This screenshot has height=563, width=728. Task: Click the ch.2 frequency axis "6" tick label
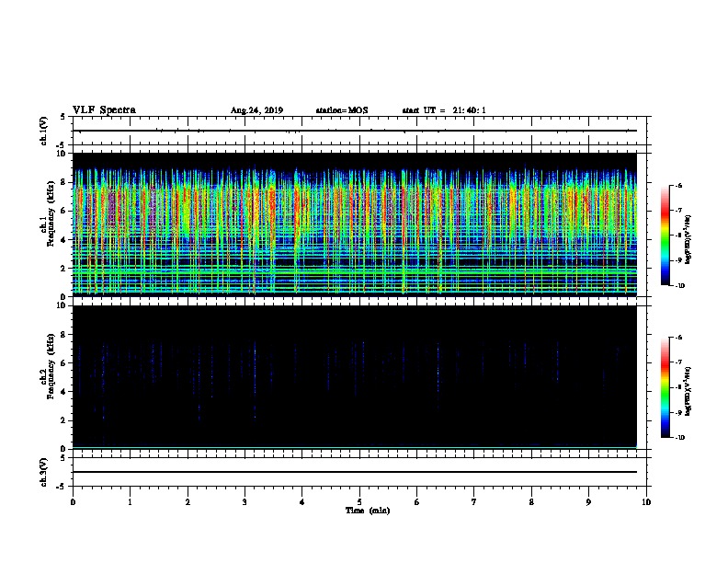pyautogui.click(x=63, y=363)
